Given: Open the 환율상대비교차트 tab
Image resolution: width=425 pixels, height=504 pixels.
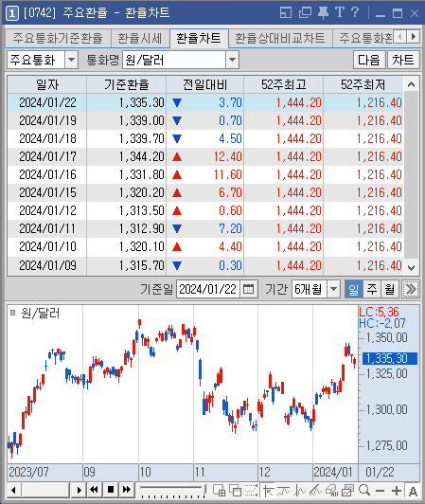Looking at the screenshot, I should [x=280, y=38].
